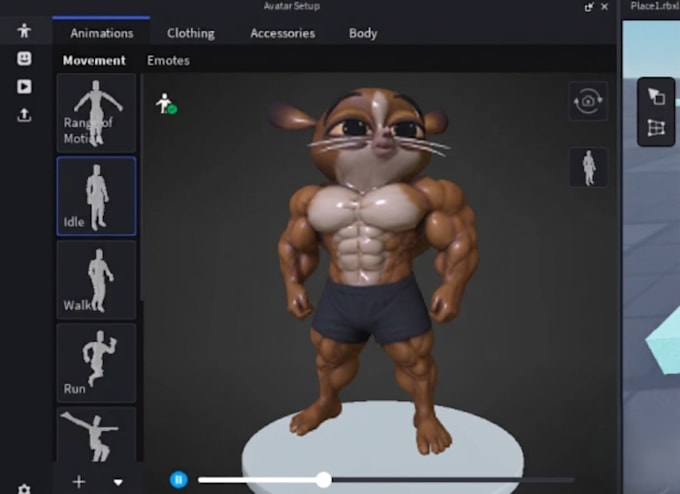Image resolution: width=680 pixels, height=494 pixels.
Task: Select the Emotes sub-tab
Action: click(x=168, y=60)
